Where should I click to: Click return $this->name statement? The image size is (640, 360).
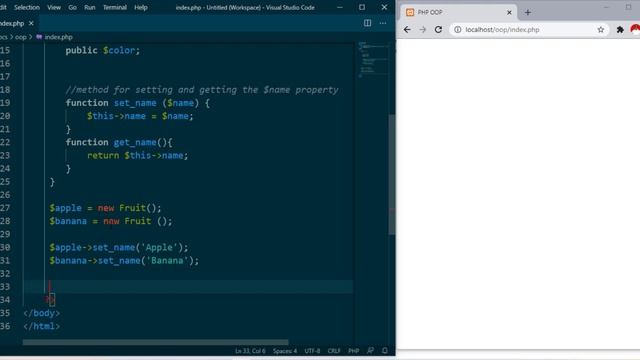(x=138, y=156)
